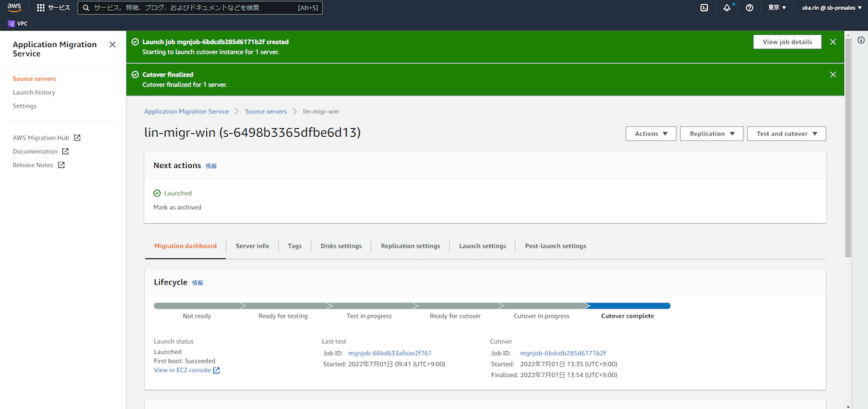868x409 pixels.
Task: Open the services grid menu icon
Action: [x=41, y=8]
